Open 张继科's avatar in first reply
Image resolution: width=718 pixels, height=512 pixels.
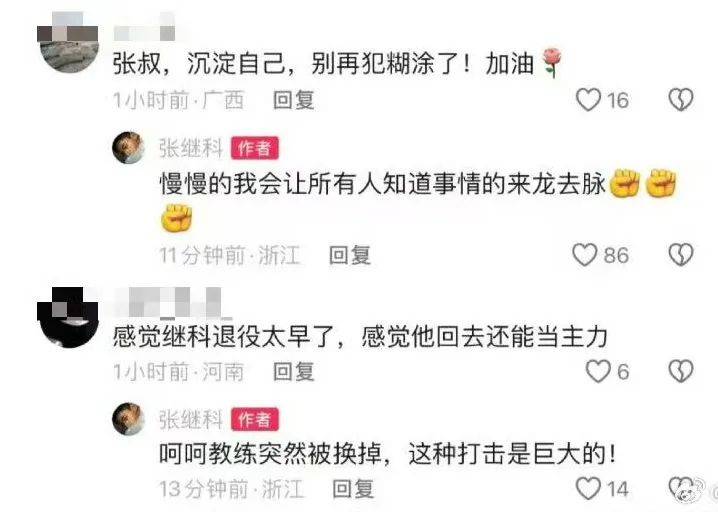click(x=128, y=148)
